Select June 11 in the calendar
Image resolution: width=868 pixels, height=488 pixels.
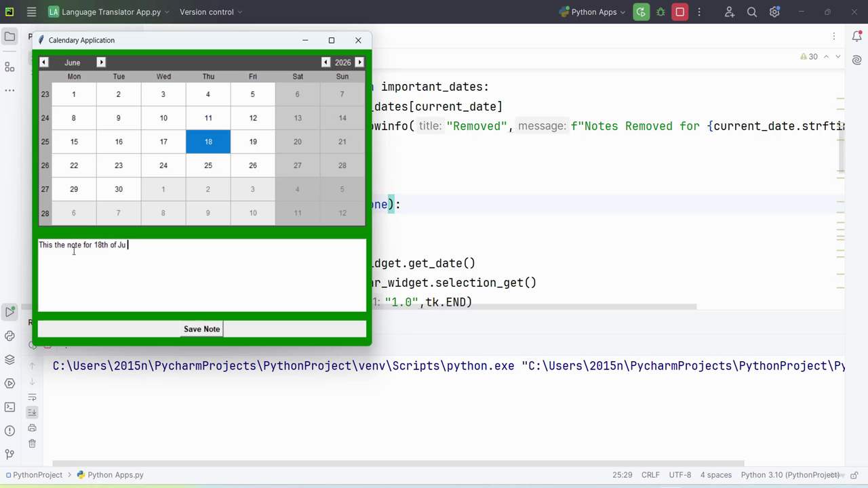208,118
